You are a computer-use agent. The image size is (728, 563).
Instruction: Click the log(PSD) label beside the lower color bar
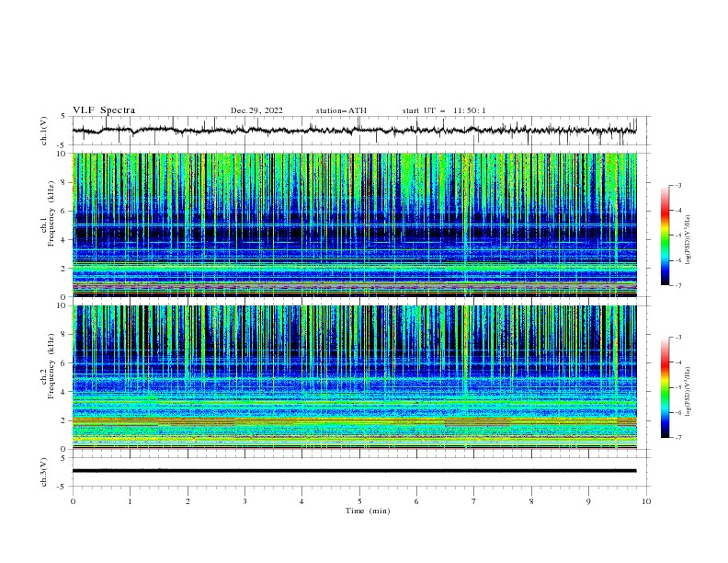point(688,392)
